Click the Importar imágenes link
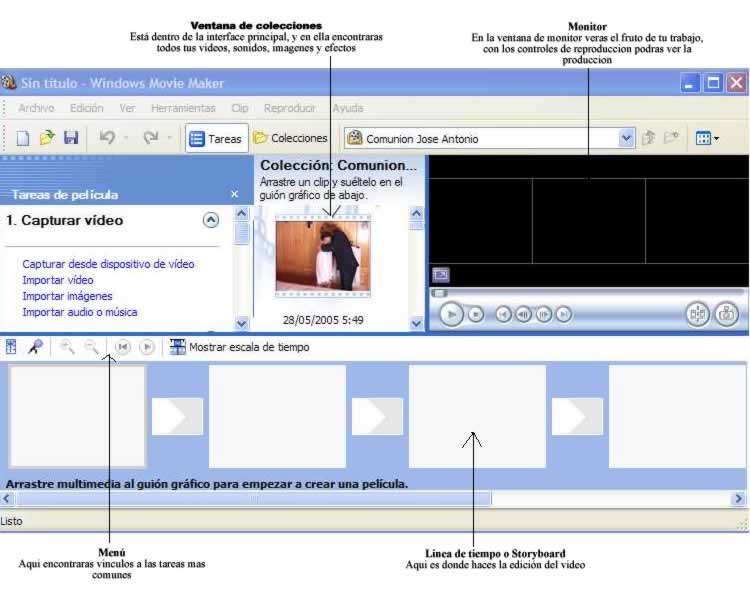This screenshot has height=600, width=750. coord(67,296)
